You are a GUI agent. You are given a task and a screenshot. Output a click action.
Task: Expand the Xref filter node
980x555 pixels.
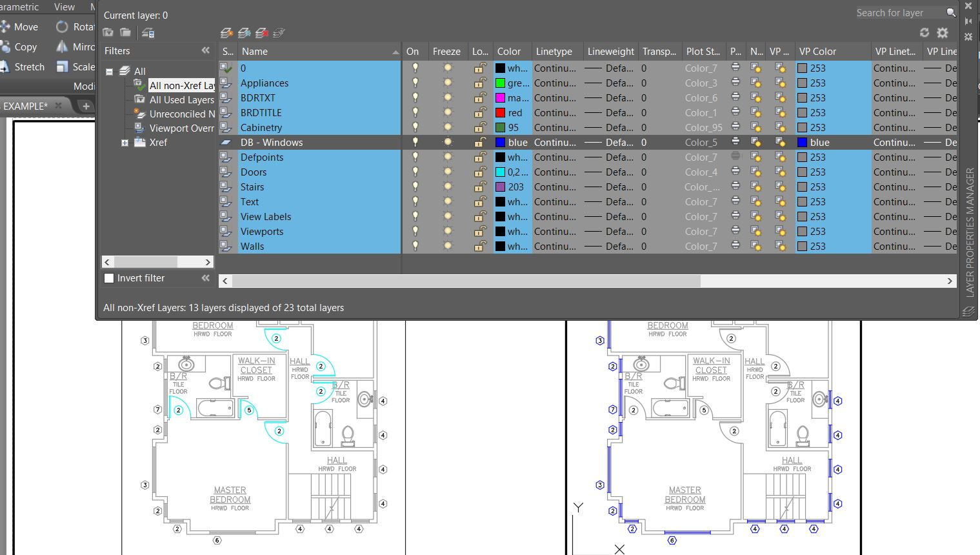click(x=125, y=143)
